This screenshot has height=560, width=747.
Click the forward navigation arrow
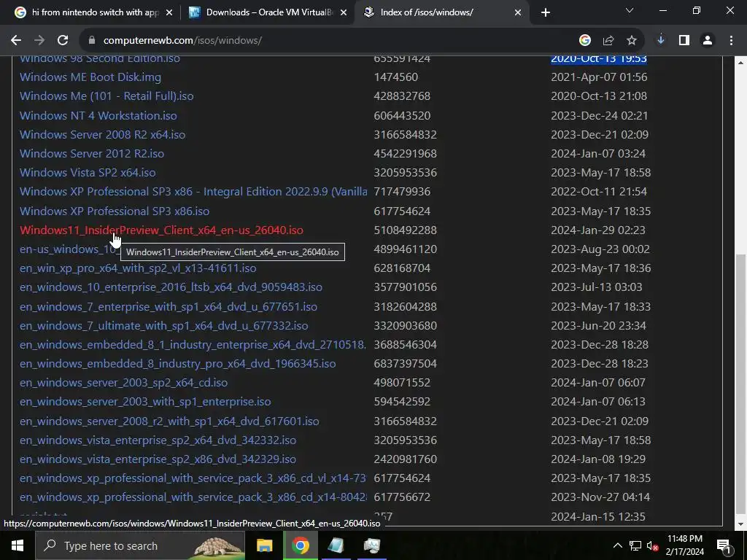coord(39,41)
